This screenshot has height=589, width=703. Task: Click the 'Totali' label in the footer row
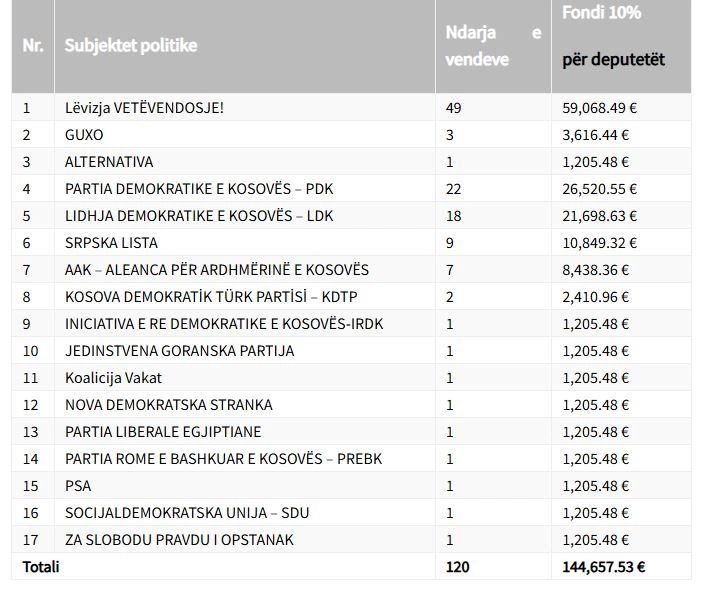click(x=41, y=567)
